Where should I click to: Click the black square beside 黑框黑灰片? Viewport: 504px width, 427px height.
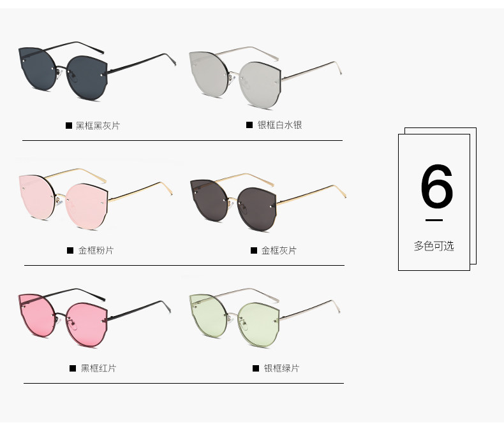[x=69, y=126]
